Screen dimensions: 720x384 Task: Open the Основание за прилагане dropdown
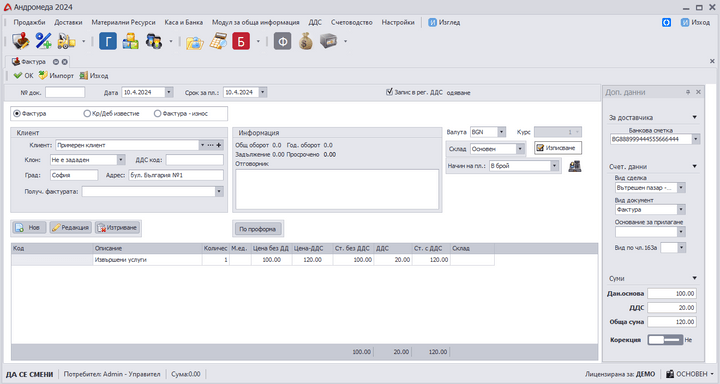tap(681, 232)
